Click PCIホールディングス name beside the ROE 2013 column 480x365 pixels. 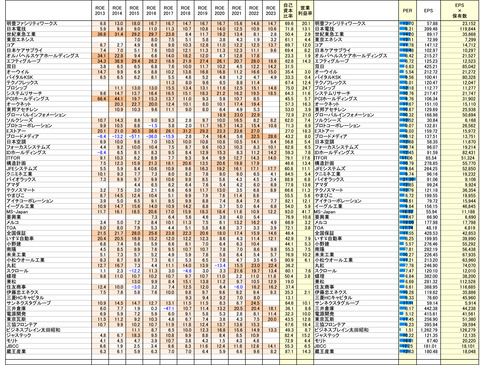28,99
